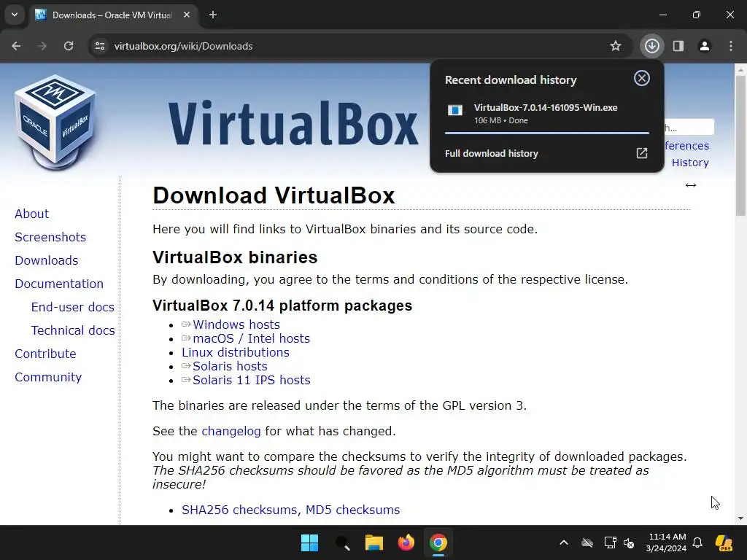Screen dimensions: 747x560
Task: Open the new tab plus button
Action: click(x=213, y=15)
